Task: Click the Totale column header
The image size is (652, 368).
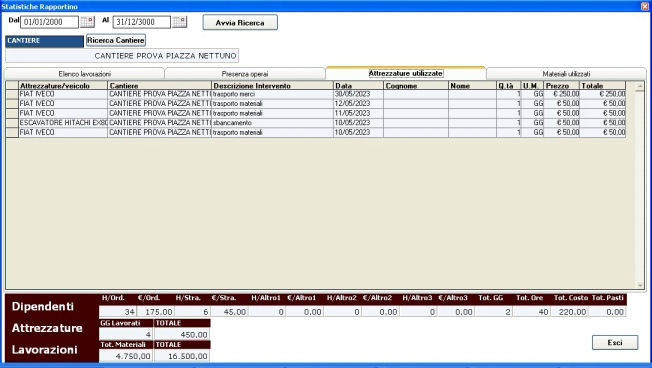Action: (x=603, y=85)
